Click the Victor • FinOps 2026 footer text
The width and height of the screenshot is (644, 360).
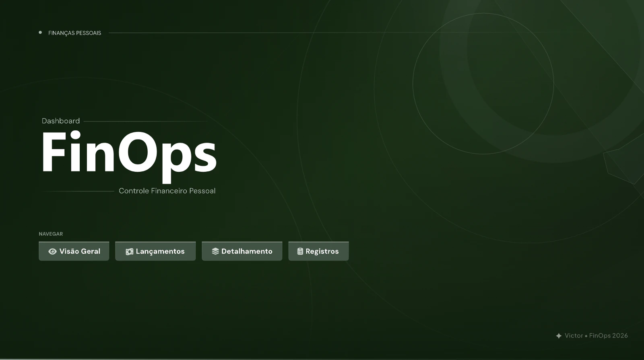coord(596,335)
